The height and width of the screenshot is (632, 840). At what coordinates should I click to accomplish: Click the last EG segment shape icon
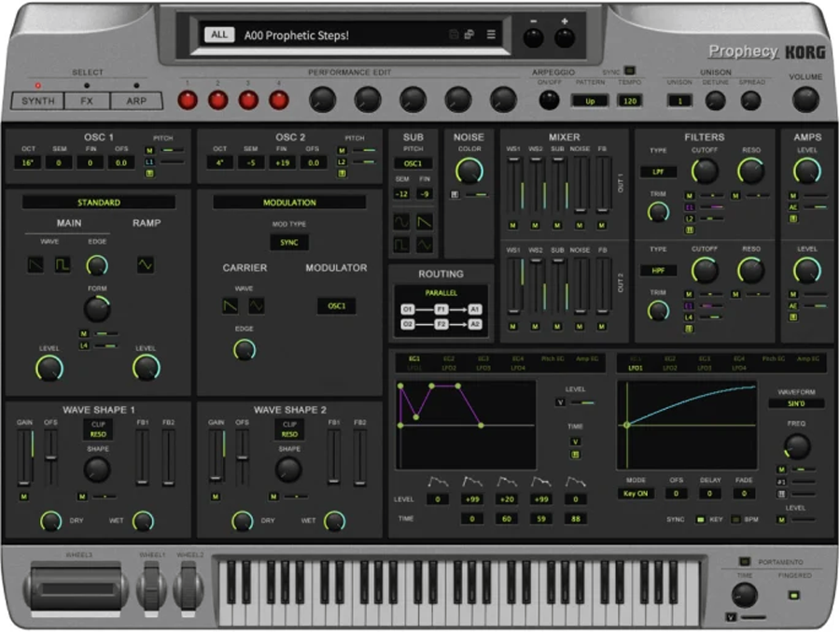pos(575,482)
